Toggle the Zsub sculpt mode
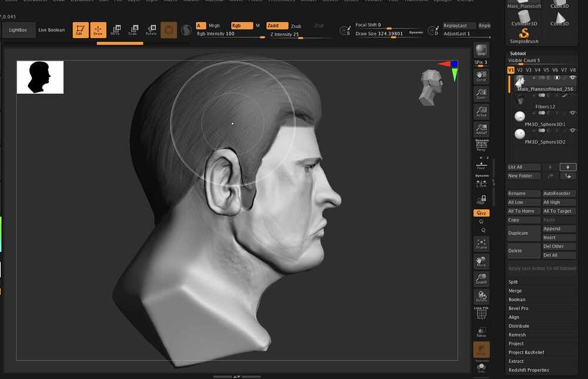The width and height of the screenshot is (588, 379). coord(296,26)
